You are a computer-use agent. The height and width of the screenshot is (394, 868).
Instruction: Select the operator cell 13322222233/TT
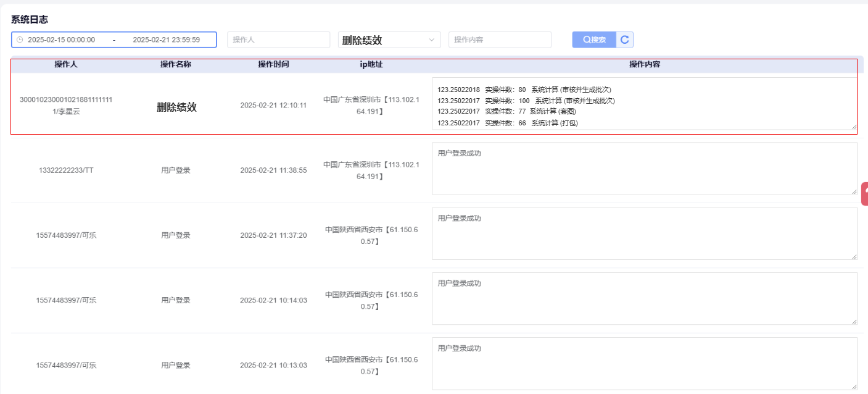pyautogui.click(x=66, y=170)
